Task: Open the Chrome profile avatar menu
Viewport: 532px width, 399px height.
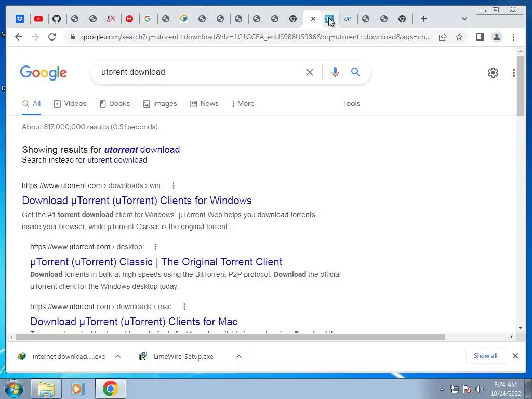Action: (497, 37)
